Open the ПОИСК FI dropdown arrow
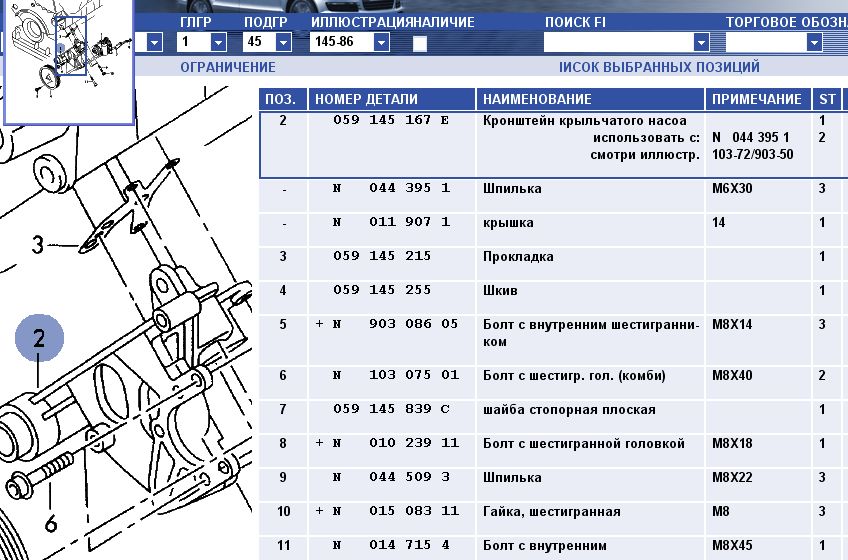Viewport: 848px width, 560px height. (x=701, y=42)
